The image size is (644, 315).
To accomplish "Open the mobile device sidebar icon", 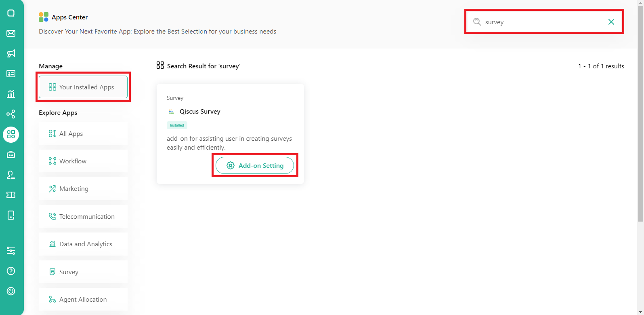I will click(x=11, y=215).
